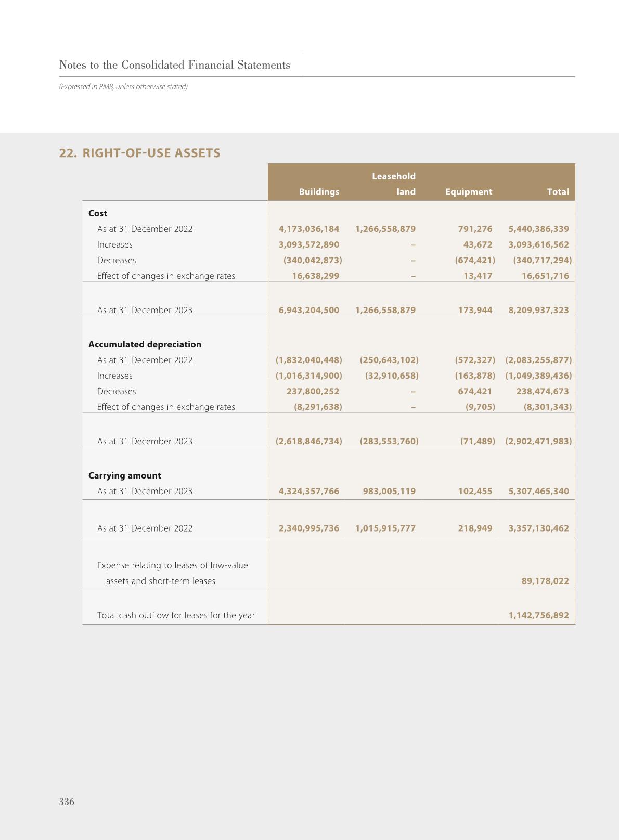
Task: Click the Buildings cost value 4,173,036,184
Action: pyautogui.click(x=308, y=229)
